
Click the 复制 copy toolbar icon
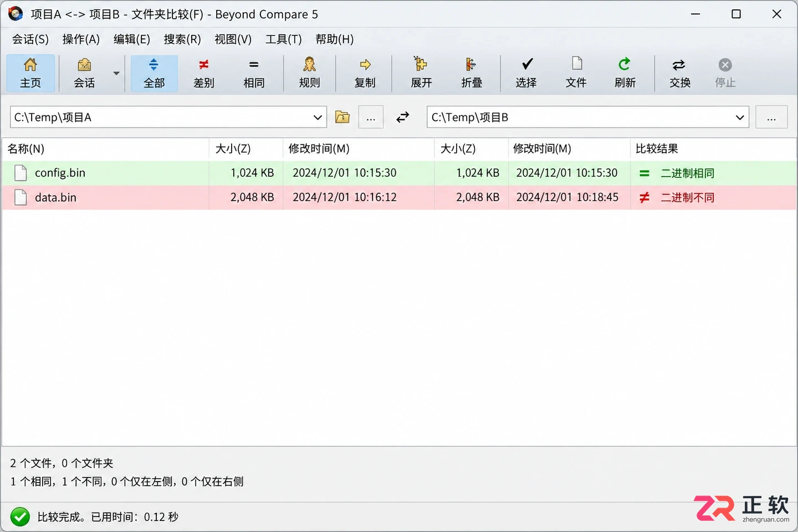click(x=365, y=65)
